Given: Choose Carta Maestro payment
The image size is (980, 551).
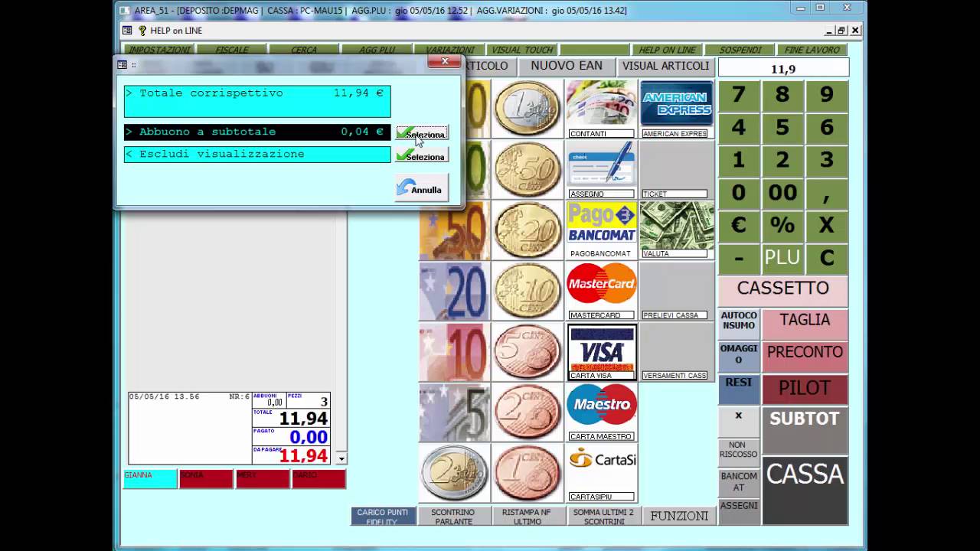Looking at the screenshot, I should point(601,412).
